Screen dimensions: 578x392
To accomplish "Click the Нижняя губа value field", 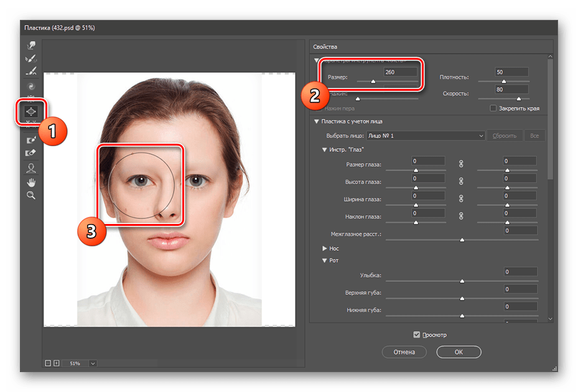I will click(x=521, y=306).
